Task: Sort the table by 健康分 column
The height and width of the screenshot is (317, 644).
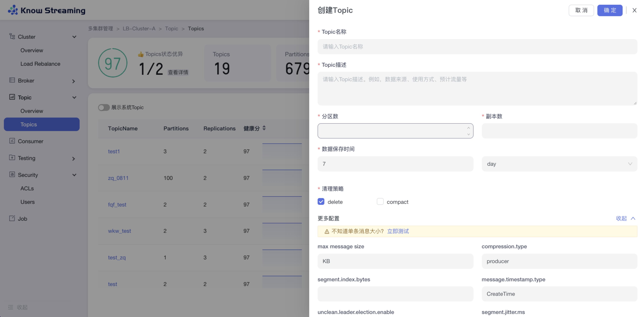Action: click(264, 128)
